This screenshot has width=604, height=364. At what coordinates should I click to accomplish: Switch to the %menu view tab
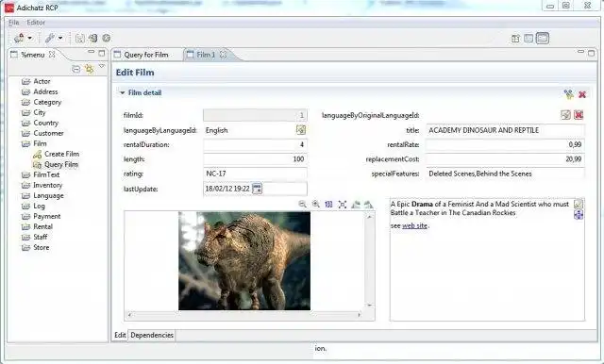[x=32, y=55]
